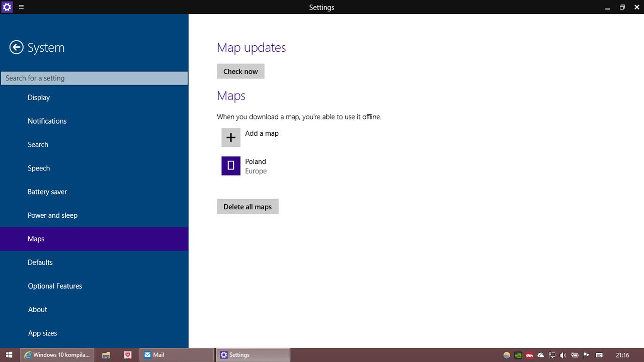Open the Action Center flag icon

(586, 355)
